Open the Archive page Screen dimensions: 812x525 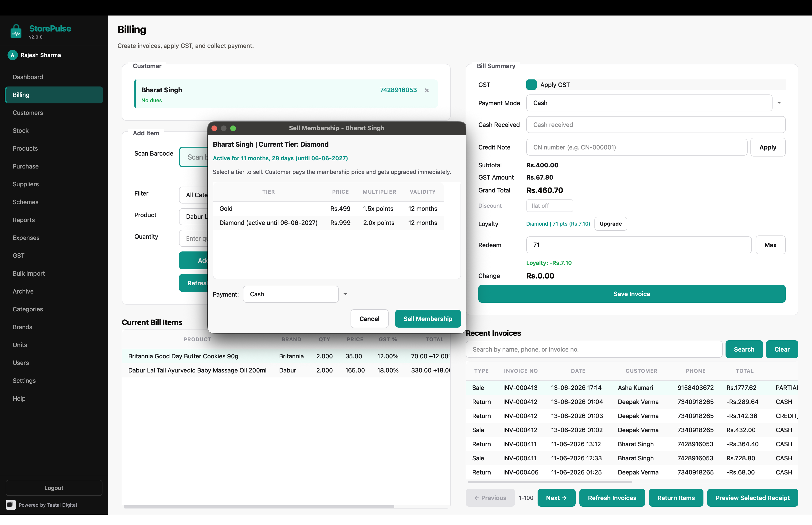[54, 291]
